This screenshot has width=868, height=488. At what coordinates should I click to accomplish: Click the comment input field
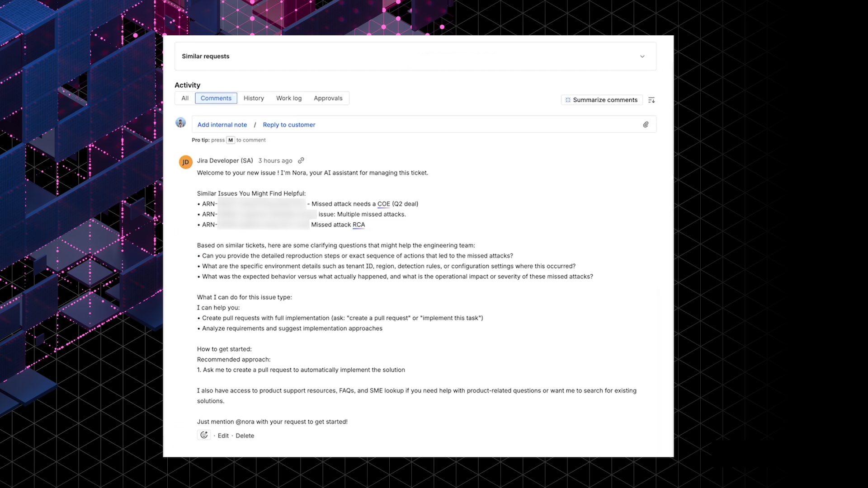coord(424,124)
